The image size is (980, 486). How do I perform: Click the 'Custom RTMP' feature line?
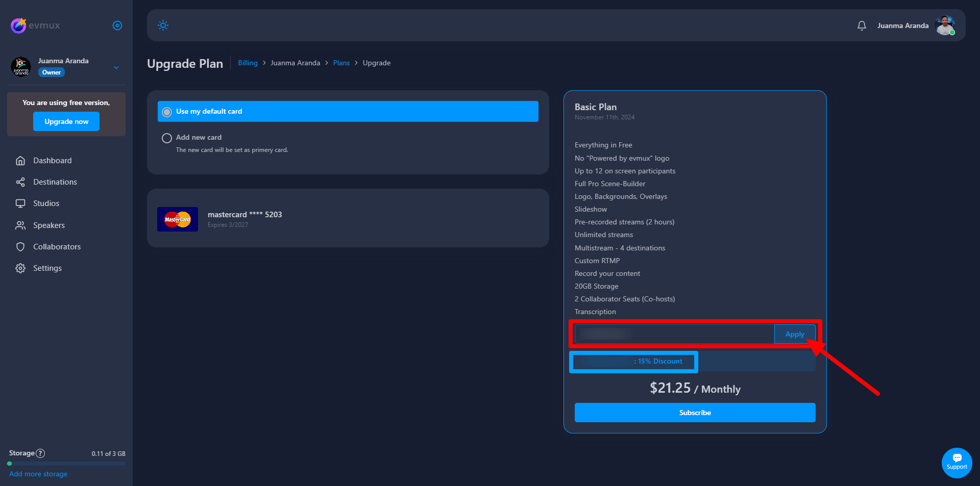coord(597,261)
